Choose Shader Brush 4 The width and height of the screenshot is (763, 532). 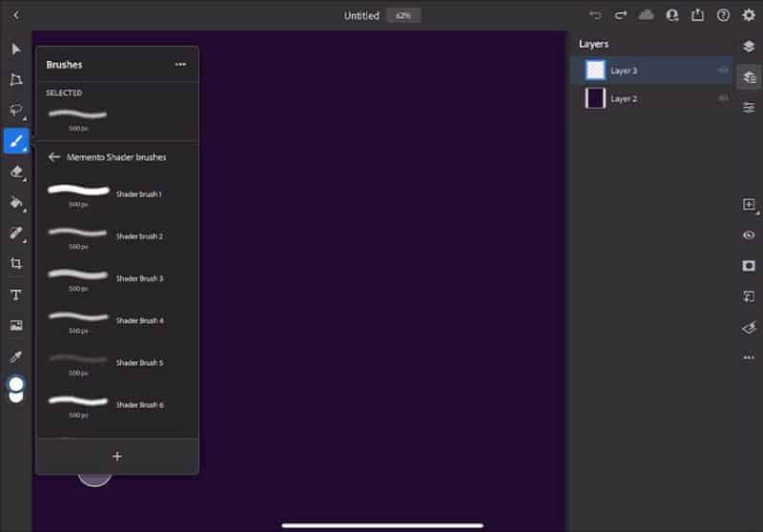point(117,321)
